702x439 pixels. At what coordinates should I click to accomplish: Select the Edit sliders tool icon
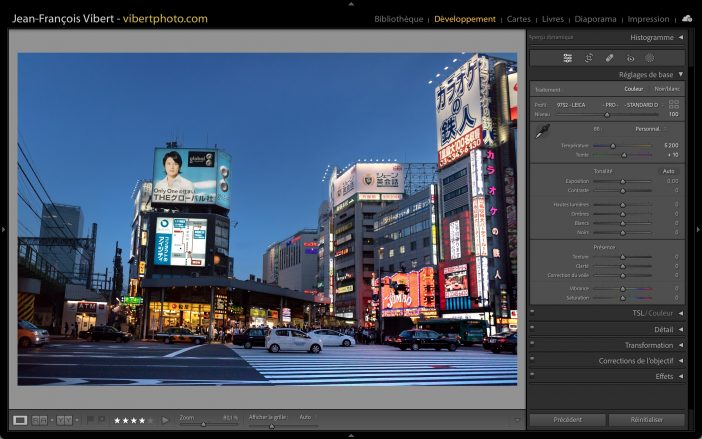567,58
